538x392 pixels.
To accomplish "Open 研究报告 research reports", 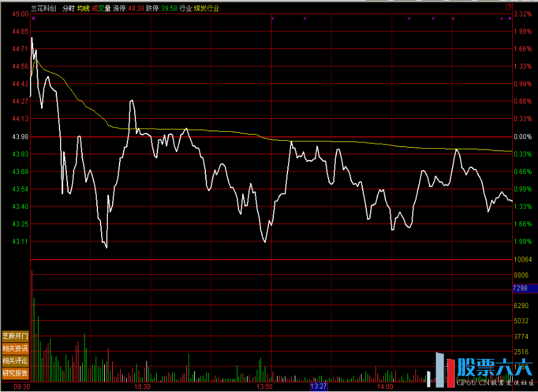I will 15,373.
